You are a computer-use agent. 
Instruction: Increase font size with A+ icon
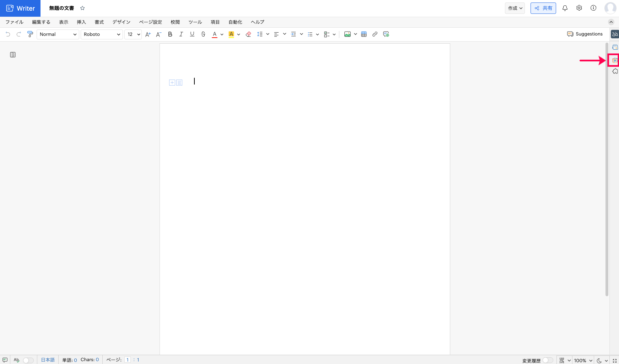click(x=148, y=34)
